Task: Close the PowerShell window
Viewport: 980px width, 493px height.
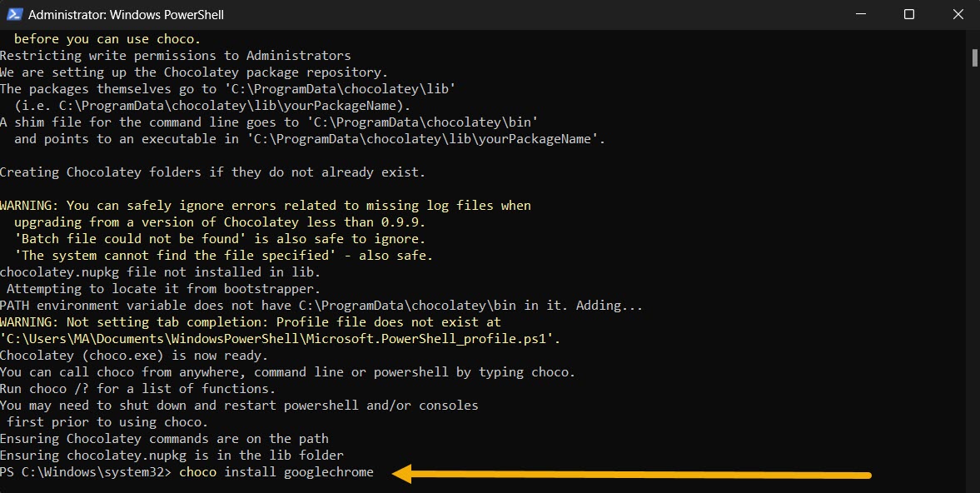Action: [x=958, y=14]
